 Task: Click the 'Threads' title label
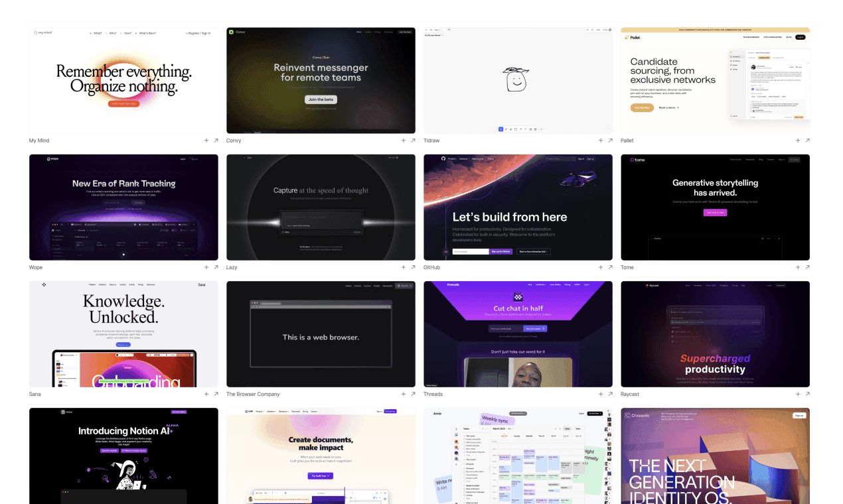click(433, 394)
